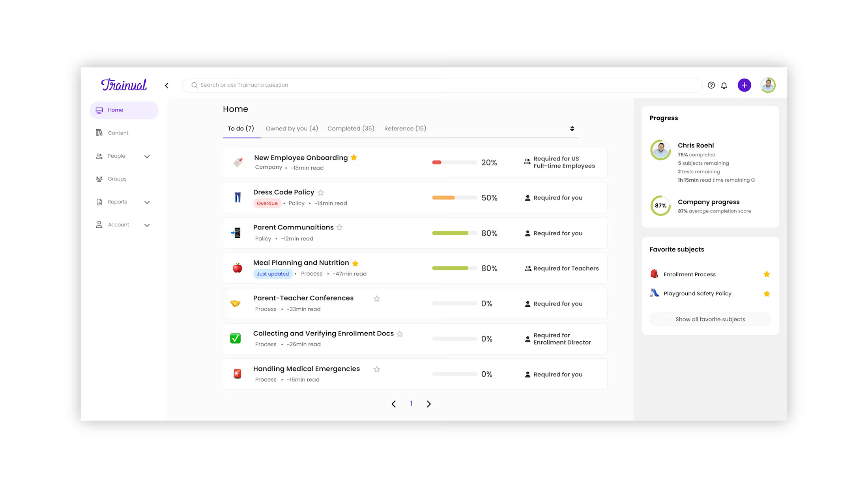Switch to the Completed tab

(x=350, y=128)
